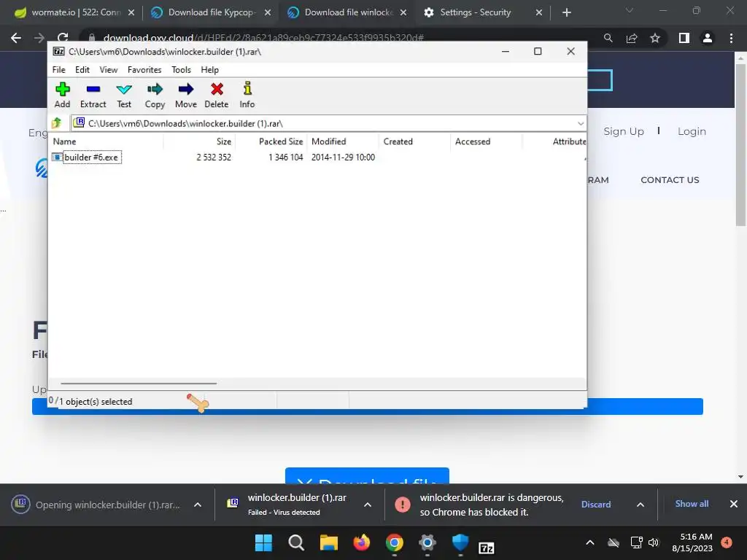Click the Windows Start button
747x560 pixels.
tap(263, 542)
